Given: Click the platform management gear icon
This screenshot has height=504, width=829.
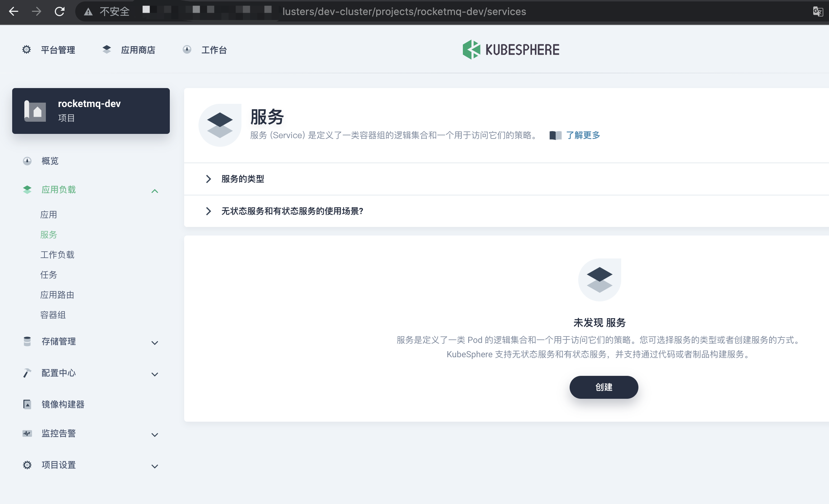Looking at the screenshot, I should click(27, 49).
